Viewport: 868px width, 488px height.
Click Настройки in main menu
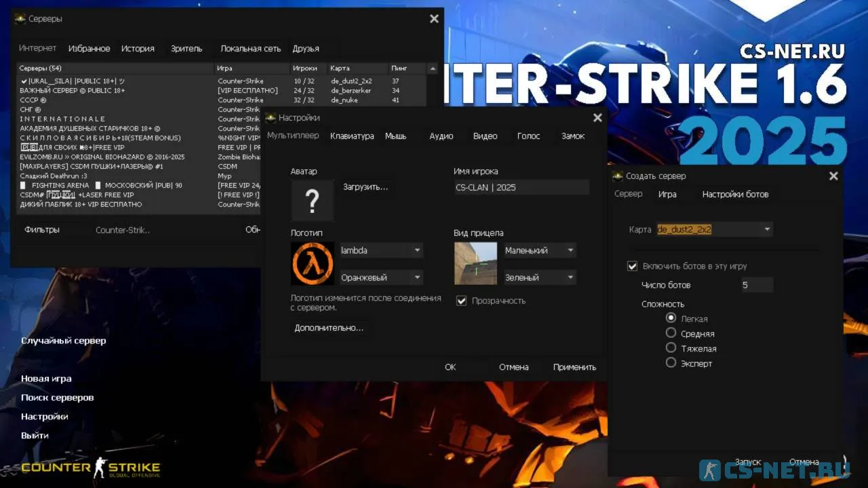click(x=45, y=417)
